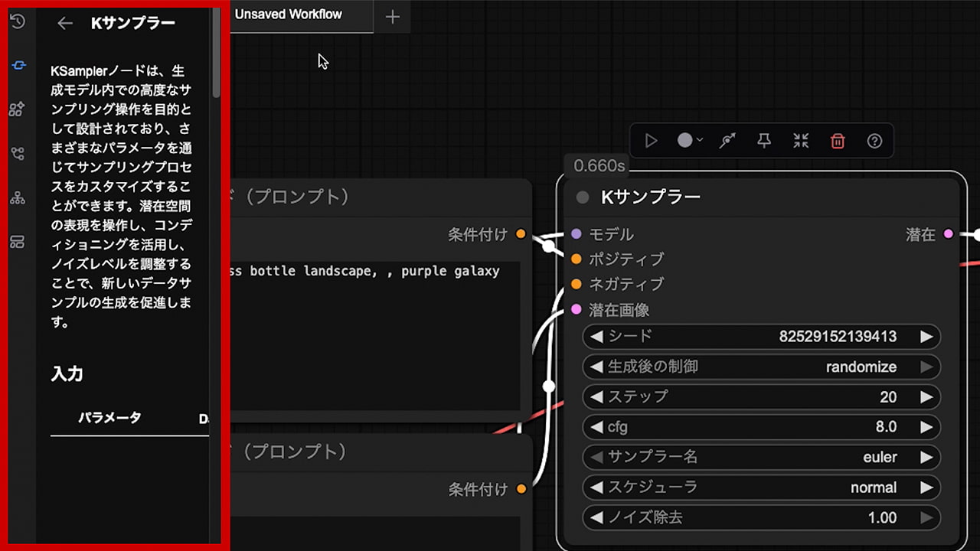
Task: Toggle bypass on the selected node
Action: click(727, 141)
